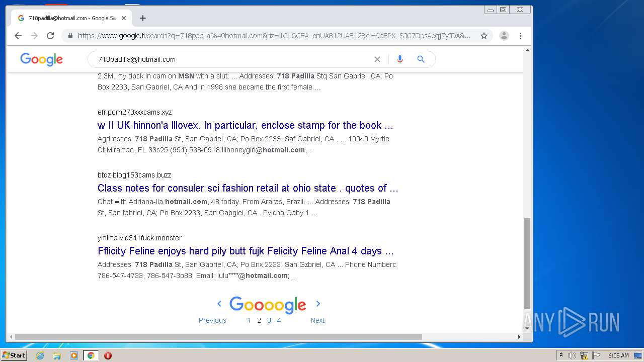Open the Action Center flag icon
Screen dimensions: 644x362
click(596, 355)
